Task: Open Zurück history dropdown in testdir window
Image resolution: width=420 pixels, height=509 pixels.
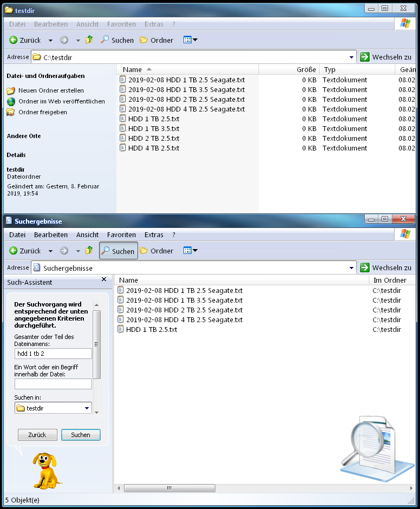Action: pyautogui.click(x=51, y=40)
